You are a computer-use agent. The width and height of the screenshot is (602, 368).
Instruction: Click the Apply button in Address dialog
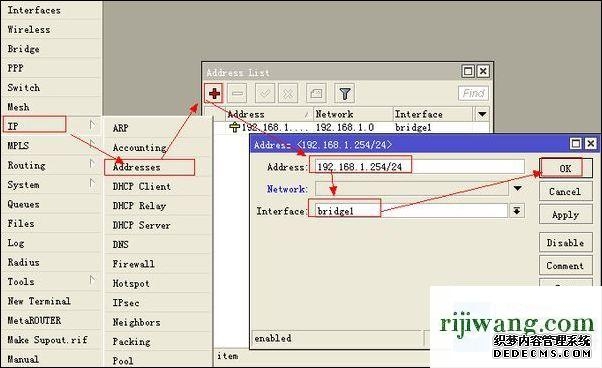tap(566, 215)
